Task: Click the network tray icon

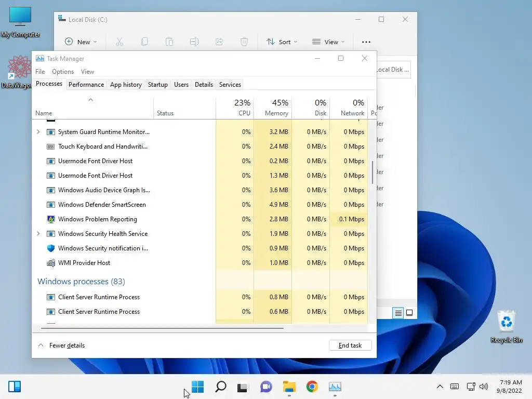Action: 471,386
